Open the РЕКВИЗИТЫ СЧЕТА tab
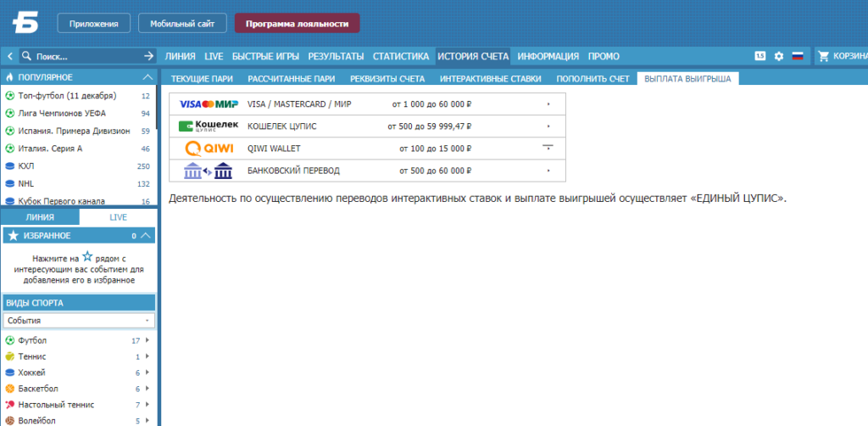868x426 pixels. [387, 79]
